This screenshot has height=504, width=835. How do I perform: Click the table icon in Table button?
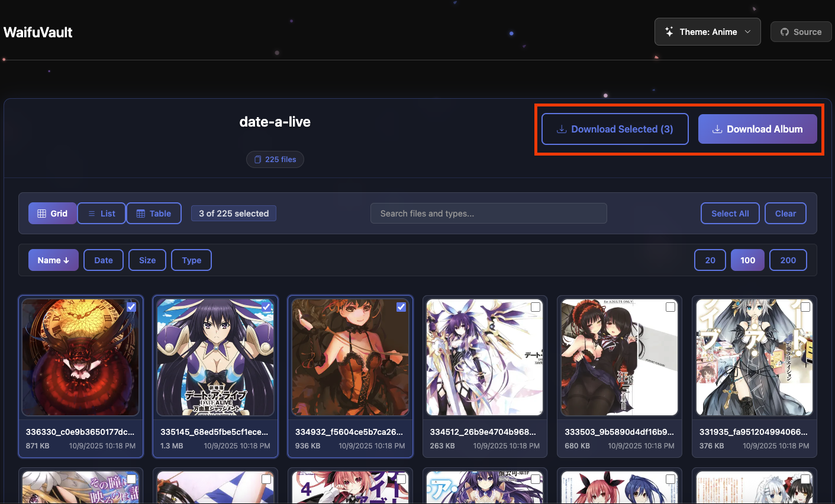coord(141,214)
